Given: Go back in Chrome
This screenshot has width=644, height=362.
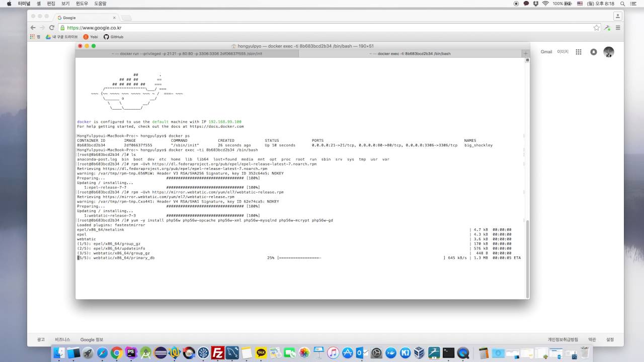Looking at the screenshot, I should (33, 28).
